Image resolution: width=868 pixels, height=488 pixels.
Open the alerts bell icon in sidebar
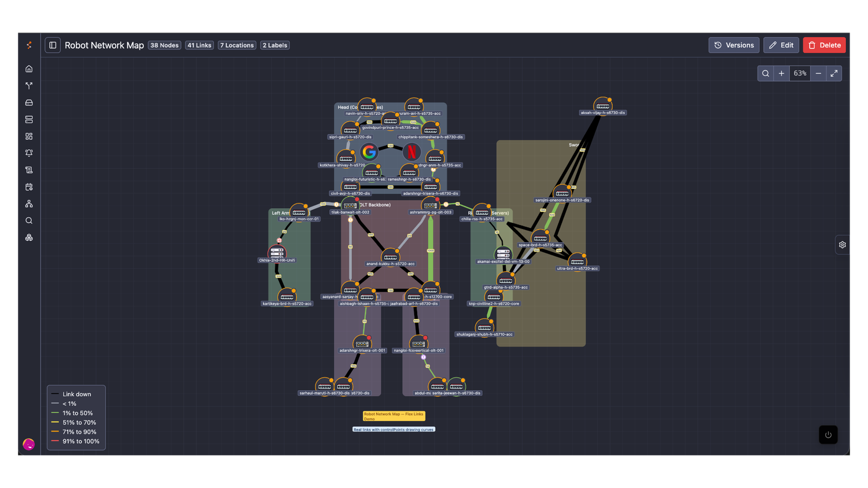(x=29, y=153)
